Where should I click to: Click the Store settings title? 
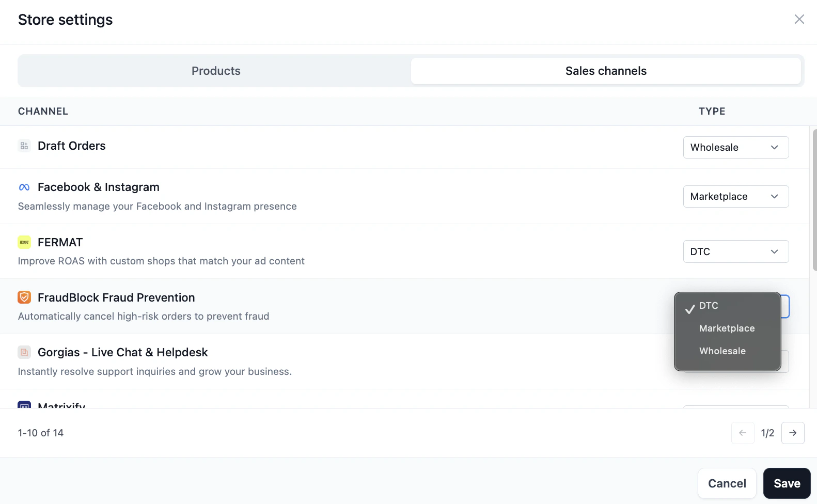coord(65,20)
